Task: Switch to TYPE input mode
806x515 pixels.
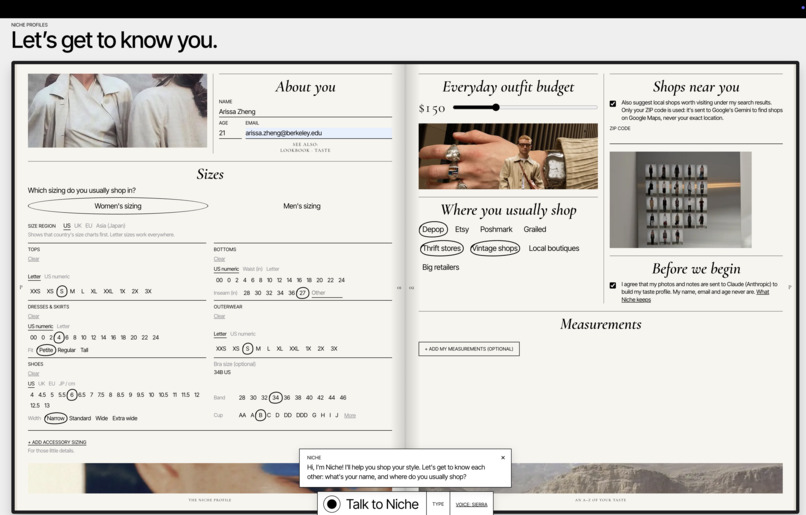Action: pos(438,504)
